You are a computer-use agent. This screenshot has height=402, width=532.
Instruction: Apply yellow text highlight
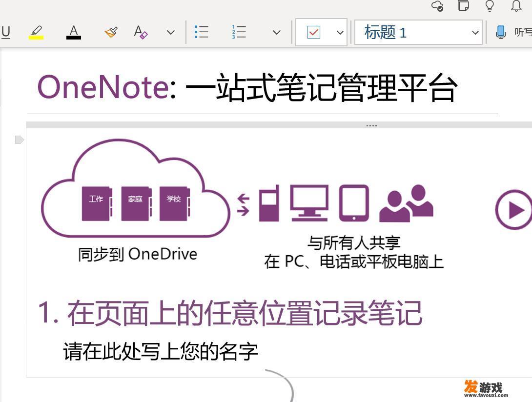[36, 33]
